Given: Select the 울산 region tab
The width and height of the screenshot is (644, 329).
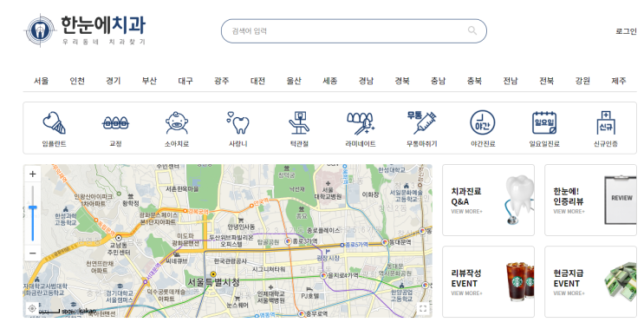Looking at the screenshot, I should click(x=294, y=81).
